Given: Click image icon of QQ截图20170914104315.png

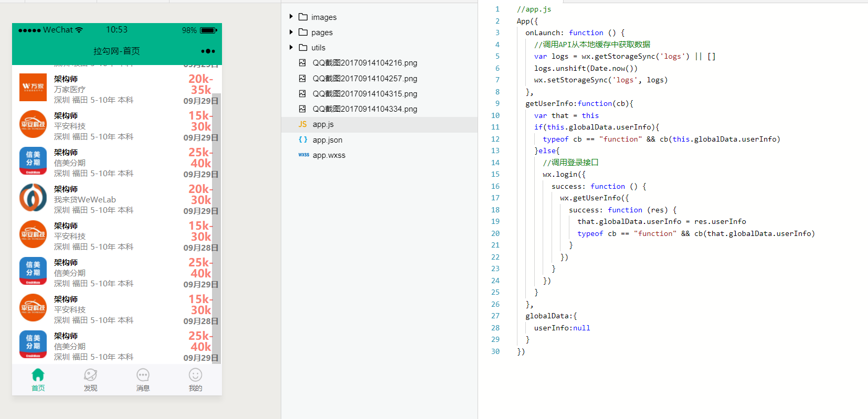Looking at the screenshot, I should (x=302, y=93).
